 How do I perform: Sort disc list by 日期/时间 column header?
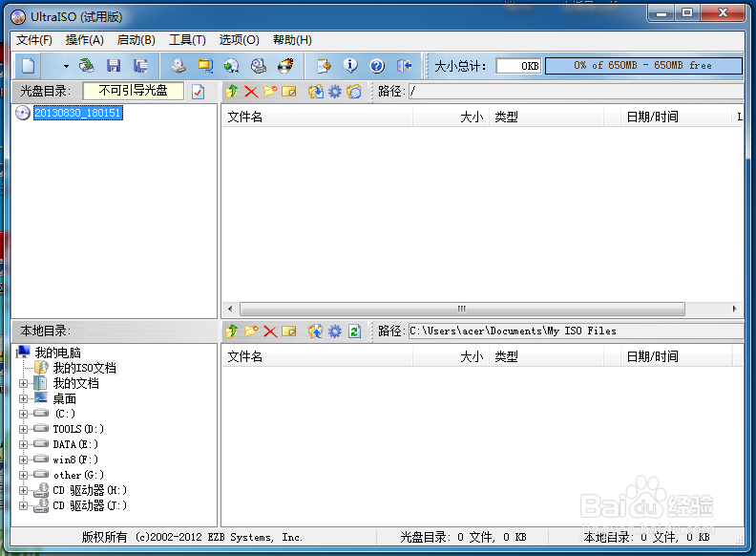(x=676, y=117)
